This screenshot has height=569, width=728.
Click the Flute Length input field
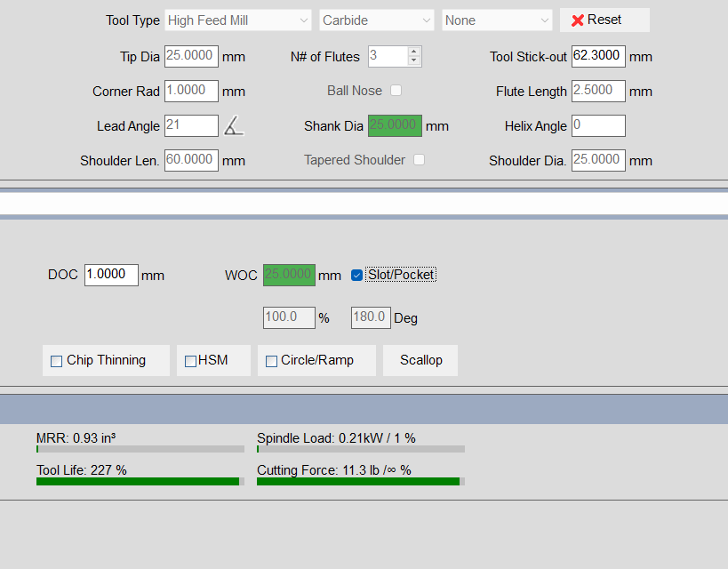(x=598, y=91)
